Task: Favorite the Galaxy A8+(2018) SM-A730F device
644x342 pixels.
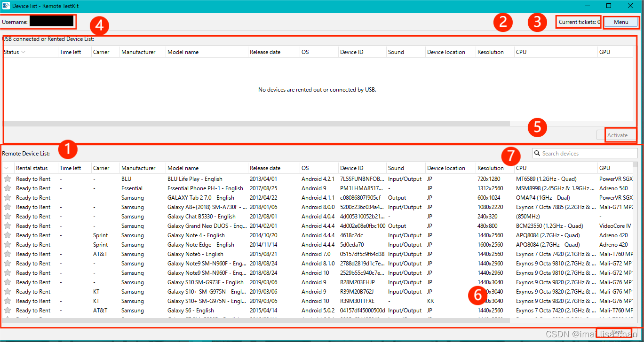Action: tap(8, 207)
